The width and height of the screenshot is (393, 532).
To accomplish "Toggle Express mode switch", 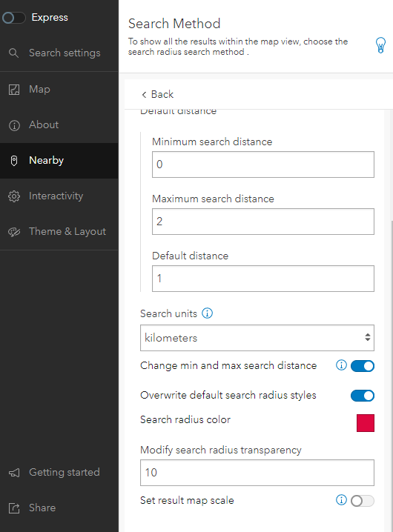I will 13,18.
